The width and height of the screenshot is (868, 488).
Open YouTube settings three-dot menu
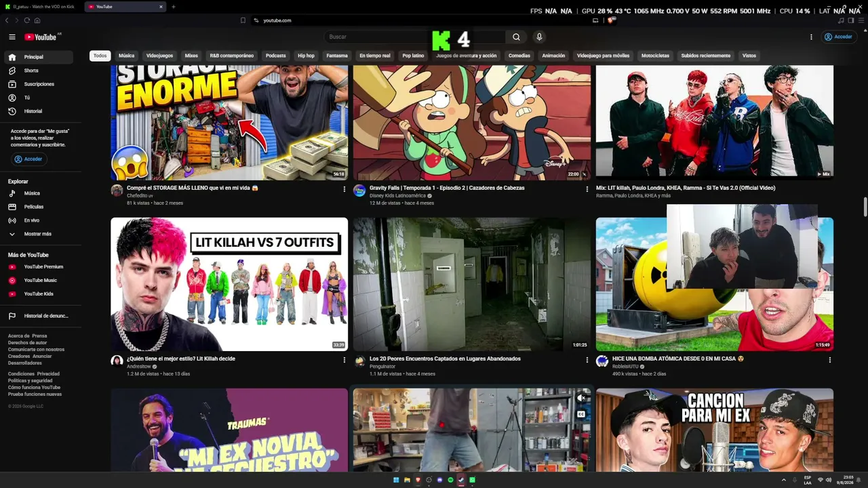click(811, 37)
